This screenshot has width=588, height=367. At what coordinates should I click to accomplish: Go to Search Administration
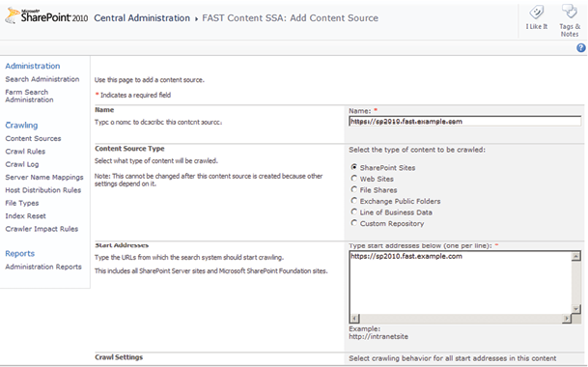tap(42, 79)
